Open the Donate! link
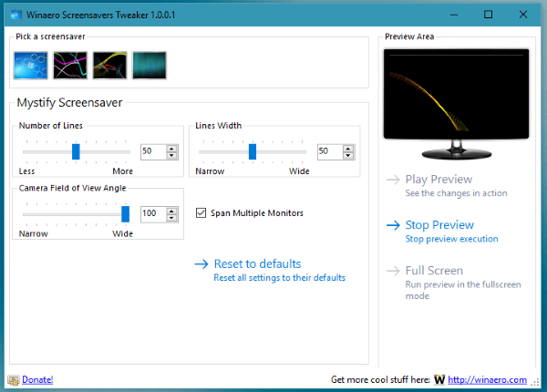 point(37,379)
